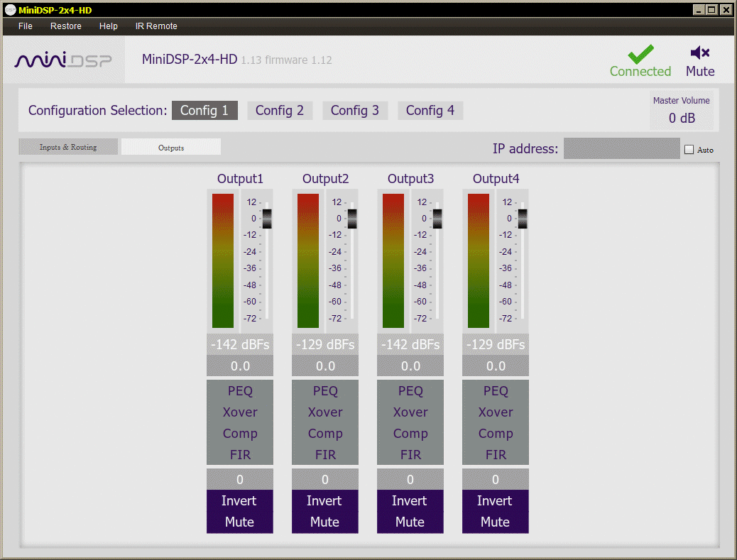Click the Output3 gain slider handle
The height and width of the screenshot is (560, 737).
pyautogui.click(x=437, y=219)
